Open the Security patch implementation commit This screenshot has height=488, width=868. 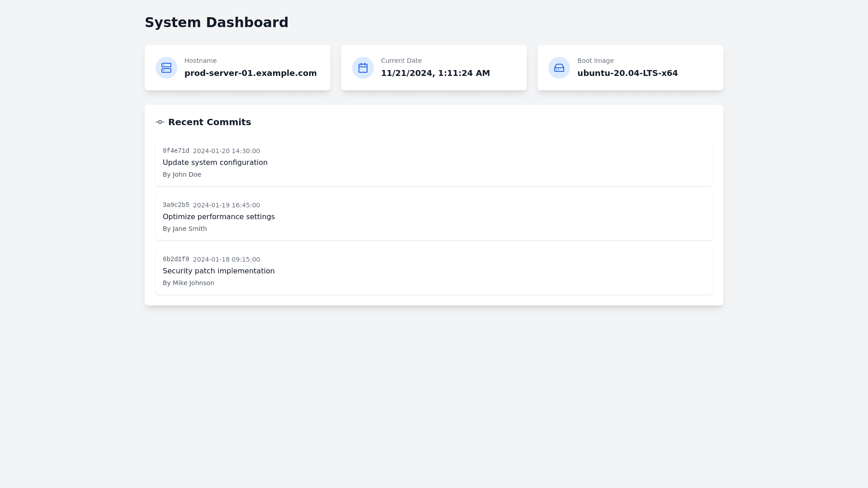coord(218,271)
